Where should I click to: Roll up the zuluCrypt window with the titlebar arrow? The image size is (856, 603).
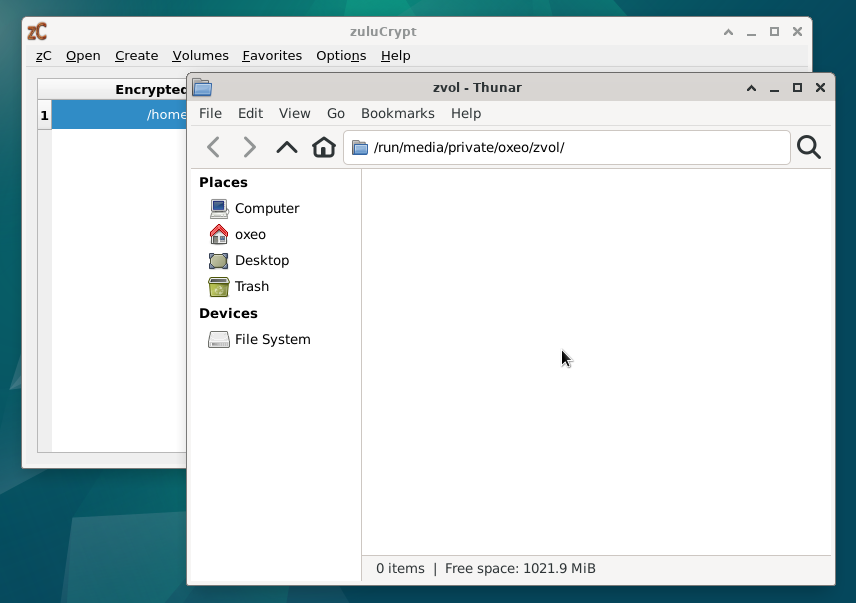[728, 32]
